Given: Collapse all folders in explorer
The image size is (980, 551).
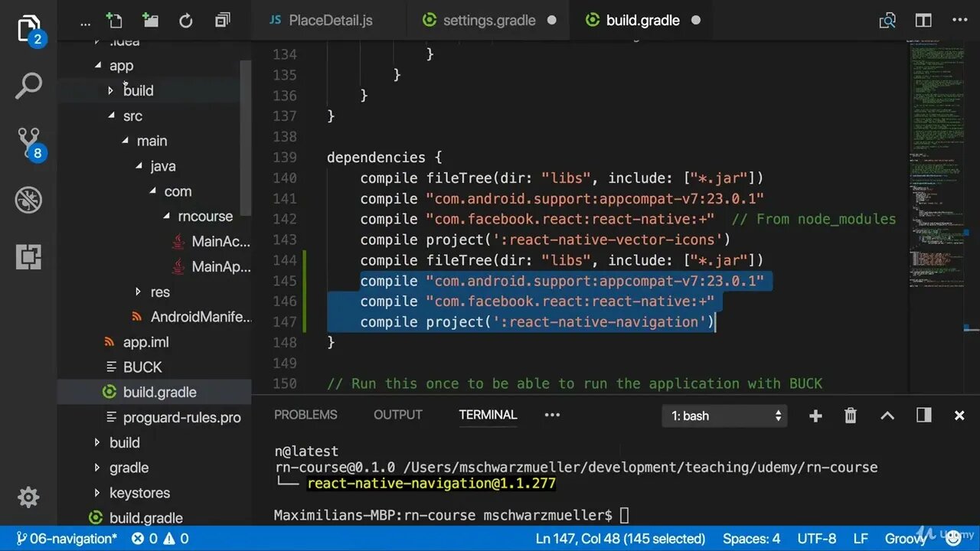Looking at the screenshot, I should click(x=223, y=21).
